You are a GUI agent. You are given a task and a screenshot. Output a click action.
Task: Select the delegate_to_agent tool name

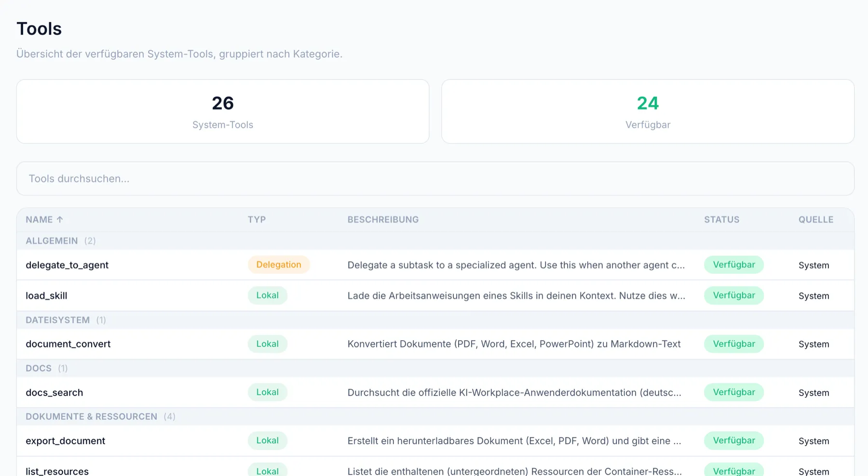point(67,265)
